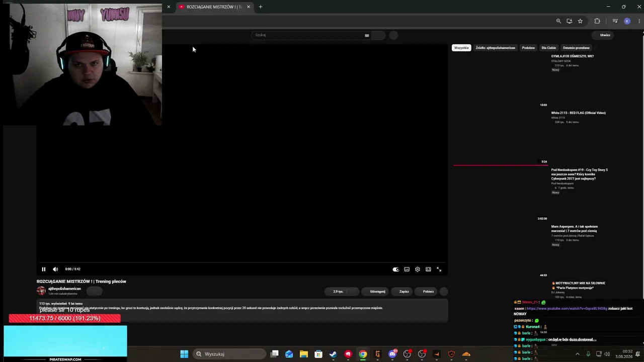Open ajthepolishamerican channel avatar
The height and width of the screenshot is (362, 644).
(x=41, y=291)
